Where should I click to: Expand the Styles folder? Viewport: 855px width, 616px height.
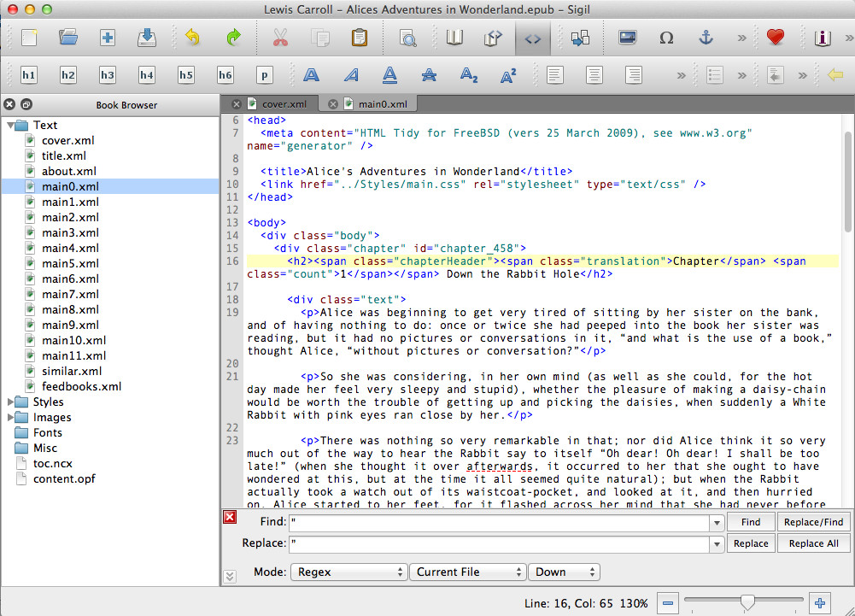10,402
